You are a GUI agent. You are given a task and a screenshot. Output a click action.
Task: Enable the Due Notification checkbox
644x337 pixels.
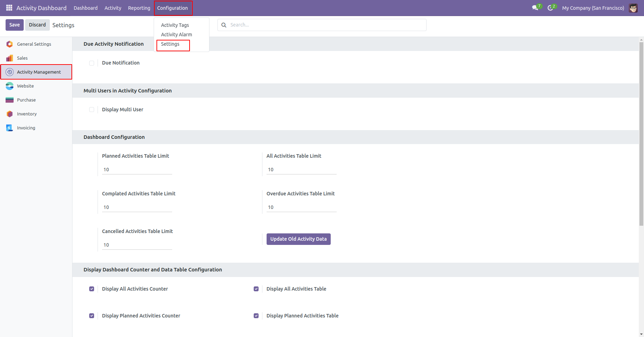(x=92, y=63)
